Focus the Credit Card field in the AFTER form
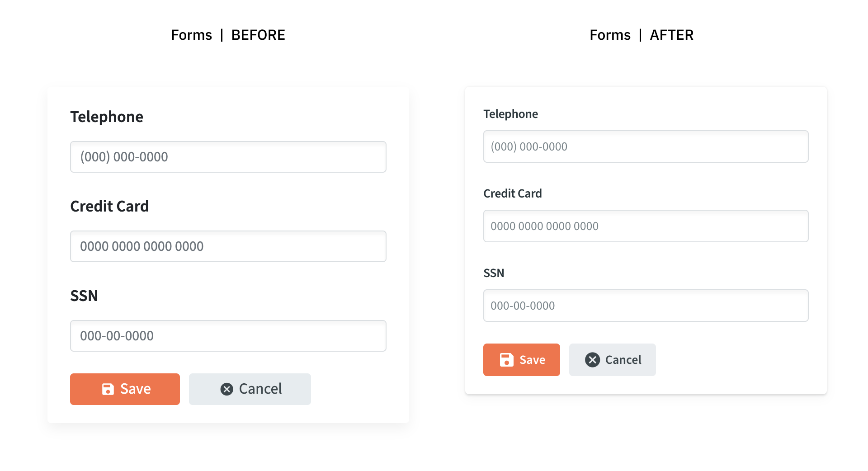Viewport: 868px width, 471px height. (x=646, y=226)
